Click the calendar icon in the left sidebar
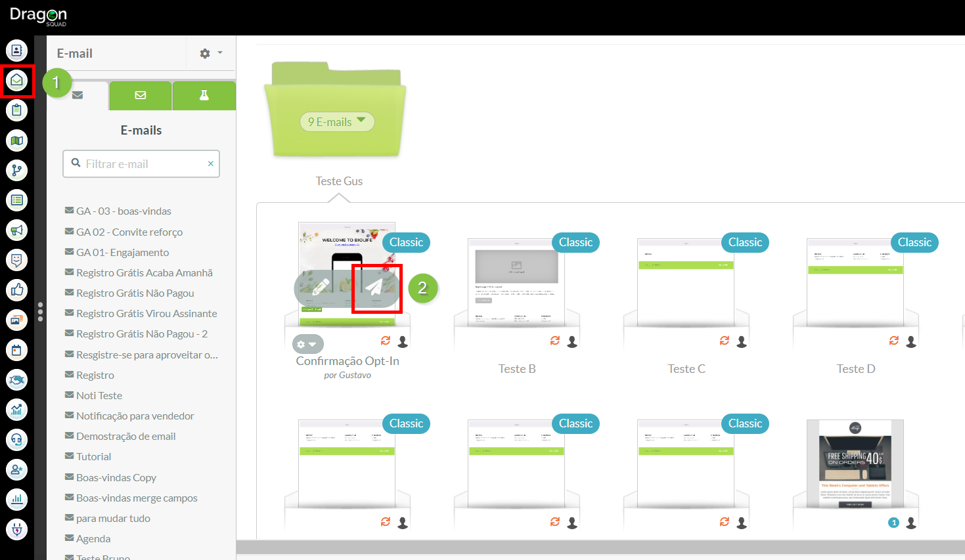The width and height of the screenshot is (965, 560). coord(16,350)
